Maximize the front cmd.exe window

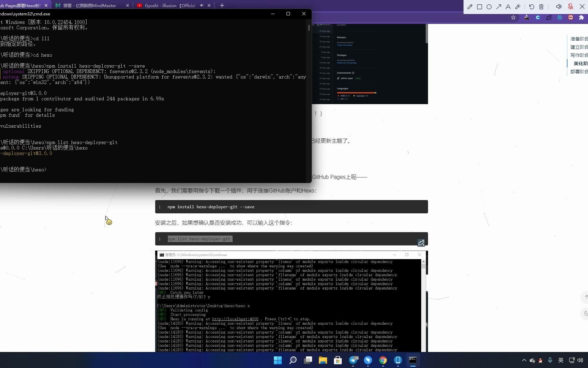pos(288,14)
